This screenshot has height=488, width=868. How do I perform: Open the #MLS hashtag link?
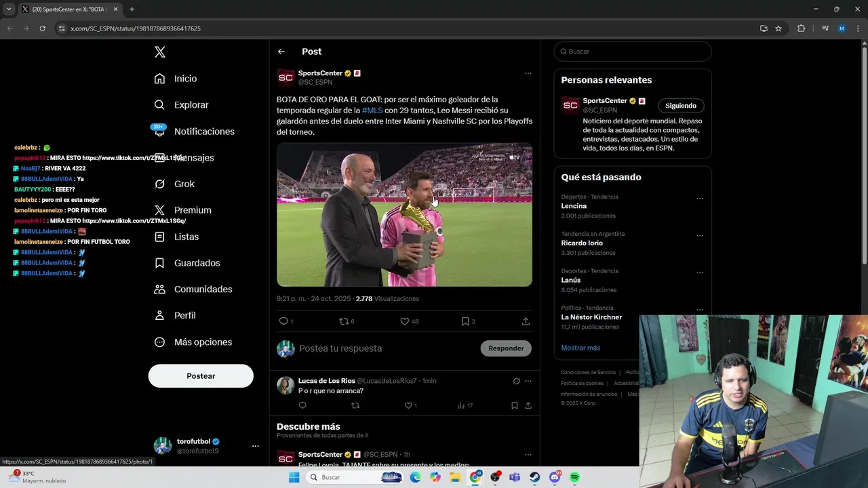pyautogui.click(x=372, y=110)
